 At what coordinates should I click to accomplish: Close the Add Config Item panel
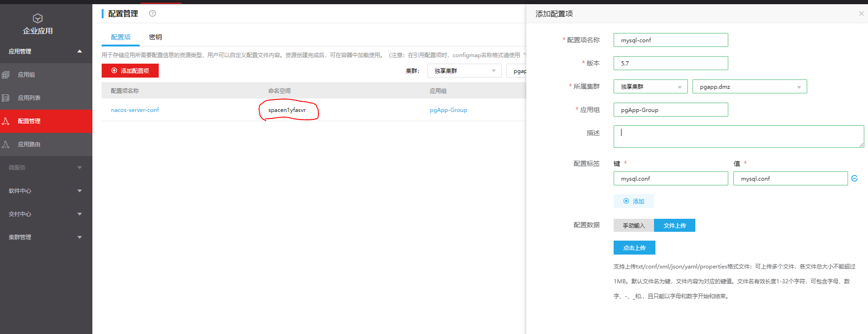861,13
